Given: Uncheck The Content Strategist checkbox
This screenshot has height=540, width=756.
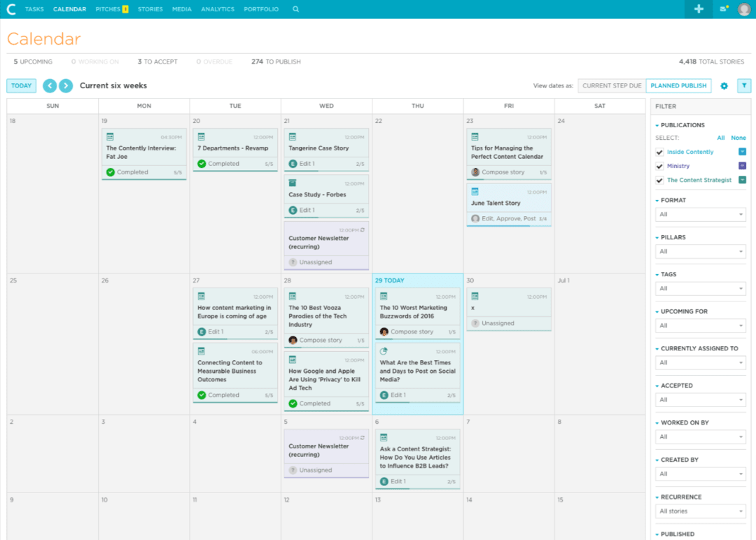Looking at the screenshot, I should [x=659, y=180].
